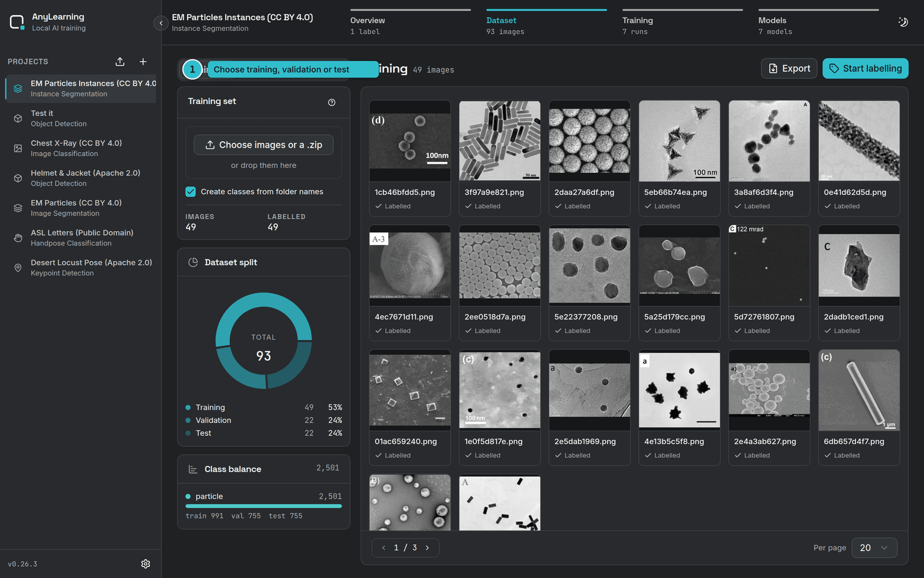The image size is (924, 578).
Task: Select the Test it project
Action: [81, 118]
